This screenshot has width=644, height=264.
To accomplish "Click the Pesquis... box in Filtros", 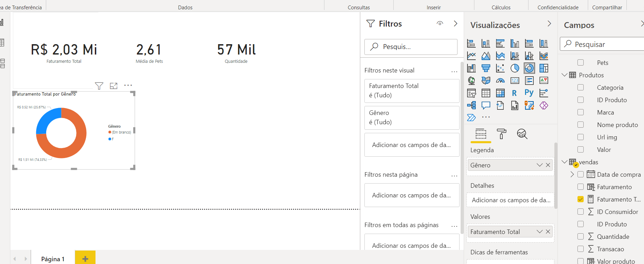I will point(411,47).
